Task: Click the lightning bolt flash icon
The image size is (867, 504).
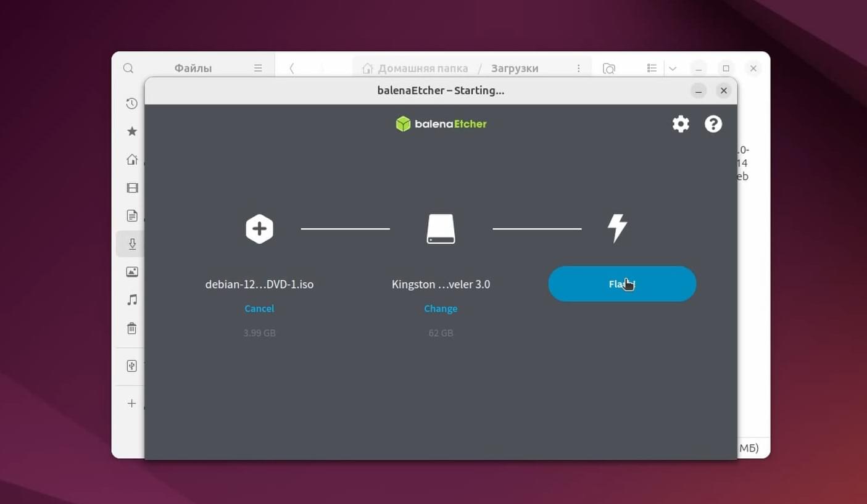Action: pyautogui.click(x=617, y=228)
